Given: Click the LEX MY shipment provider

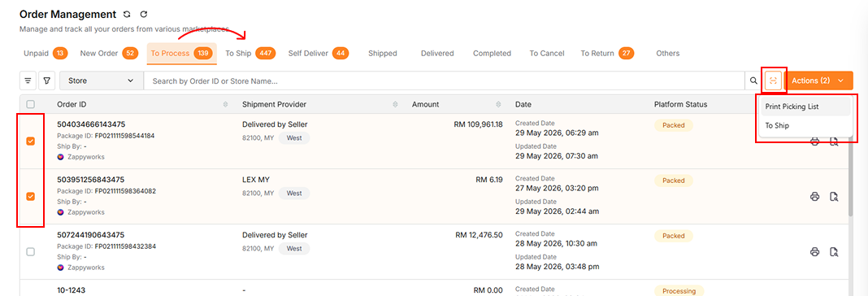Looking at the screenshot, I should tap(256, 180).
